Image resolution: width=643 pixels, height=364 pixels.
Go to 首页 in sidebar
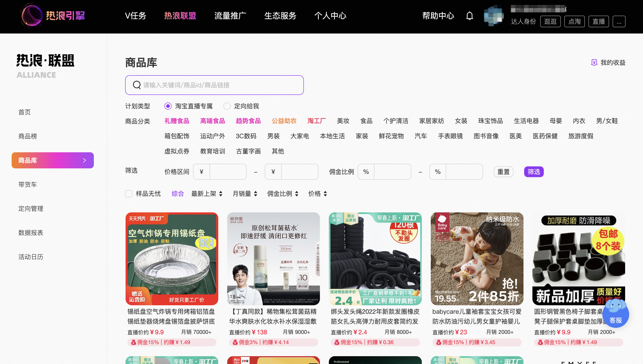tap(25, 112)
